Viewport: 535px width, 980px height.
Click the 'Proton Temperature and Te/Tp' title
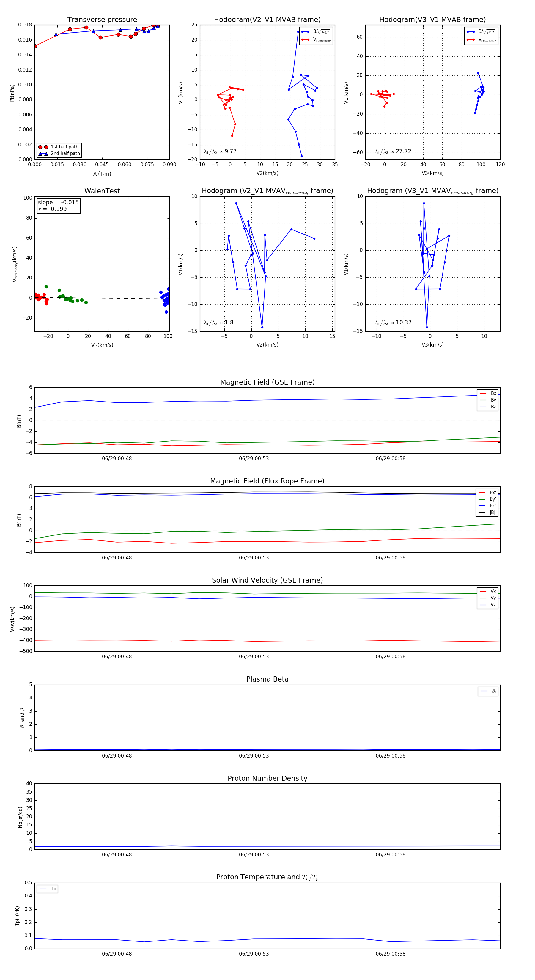pyautogui.click(x=267, y=877)
